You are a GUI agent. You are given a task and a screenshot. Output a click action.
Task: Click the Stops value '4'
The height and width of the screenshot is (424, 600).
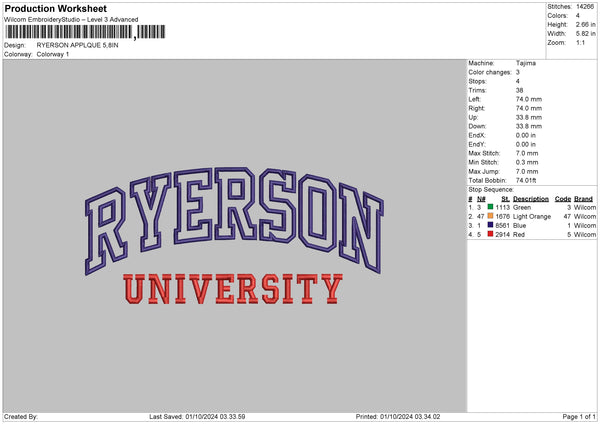(x=518, y=81)
